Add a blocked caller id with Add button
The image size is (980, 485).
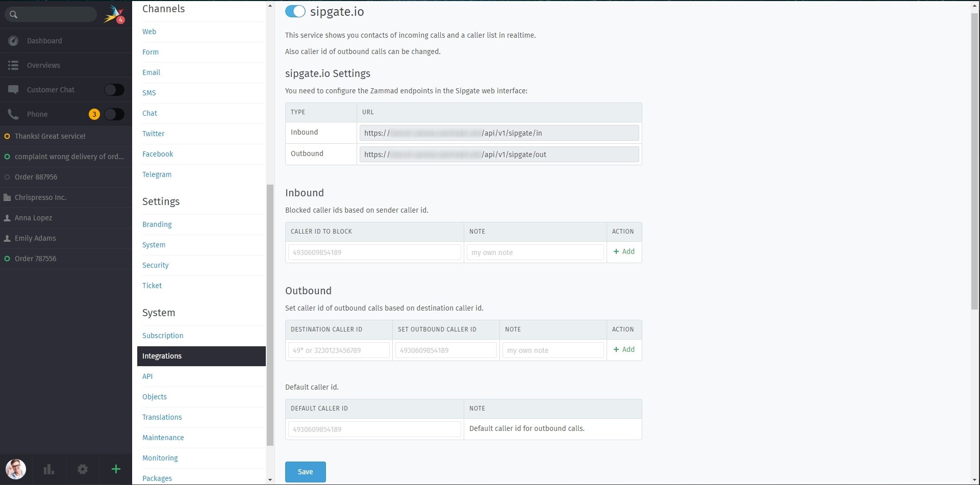[624, 251]
